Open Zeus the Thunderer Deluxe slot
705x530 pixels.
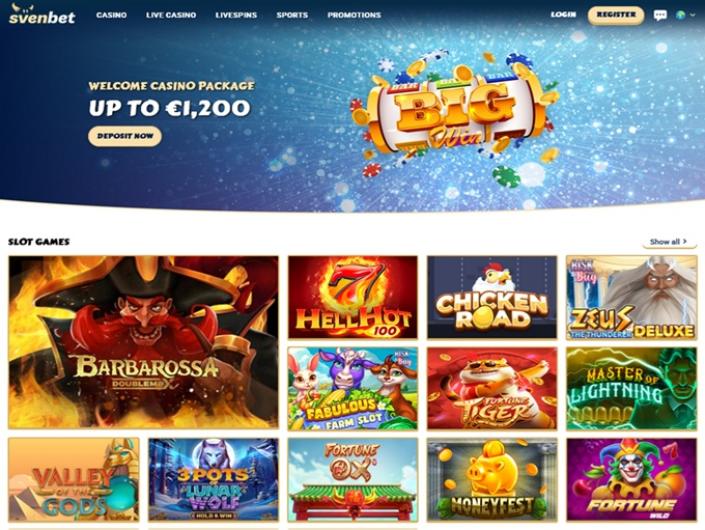click(x=632, y=297)
